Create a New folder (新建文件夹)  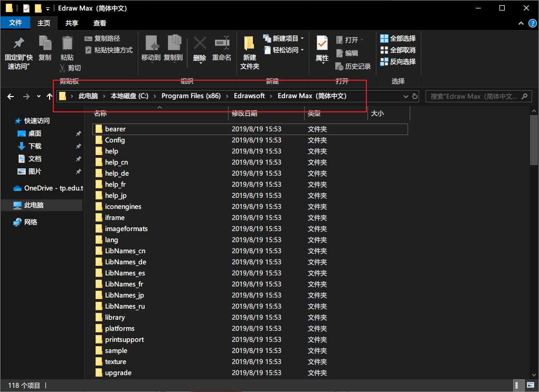250,52
